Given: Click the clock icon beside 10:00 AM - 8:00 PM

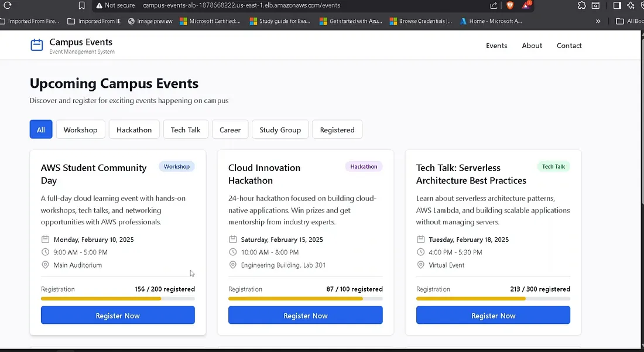Looking at the screenshot, I should click(233, 252).
